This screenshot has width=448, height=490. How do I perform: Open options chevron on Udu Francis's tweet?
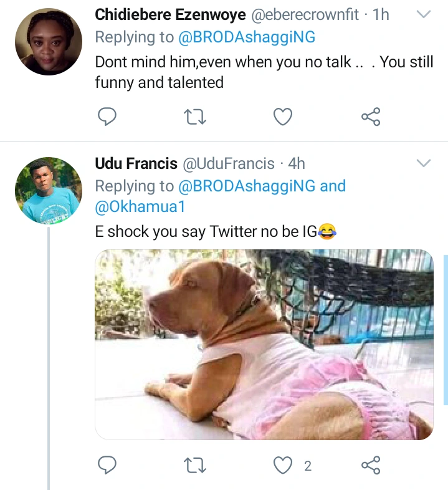(x=423, y=163)
